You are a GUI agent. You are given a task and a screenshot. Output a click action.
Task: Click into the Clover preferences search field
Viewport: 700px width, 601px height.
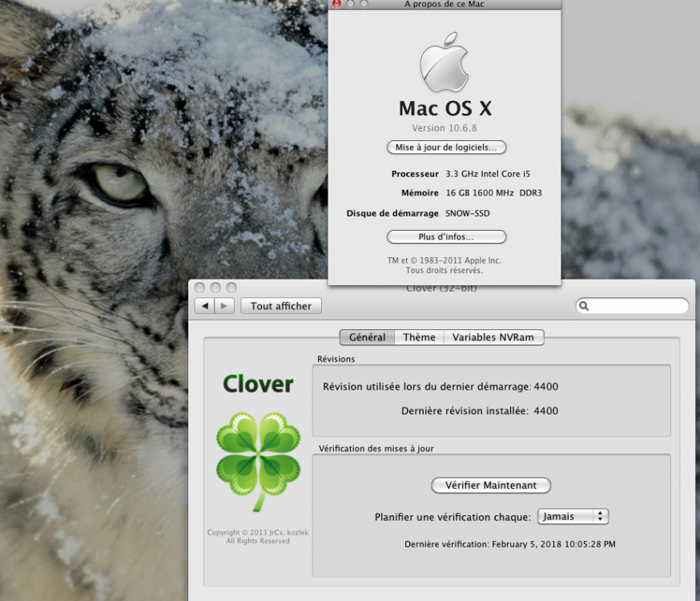(x=633, y=306)
